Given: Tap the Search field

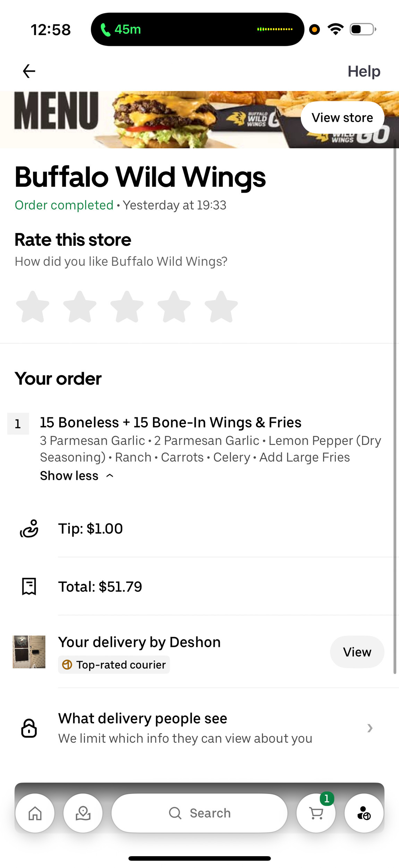Looking at the screenshot, I should [199, 813].
